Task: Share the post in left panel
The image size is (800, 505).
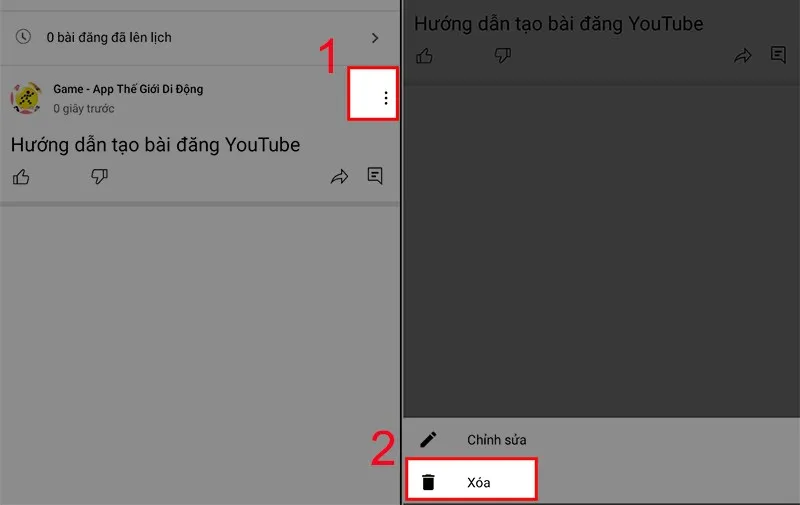Action: pos(339,176)
